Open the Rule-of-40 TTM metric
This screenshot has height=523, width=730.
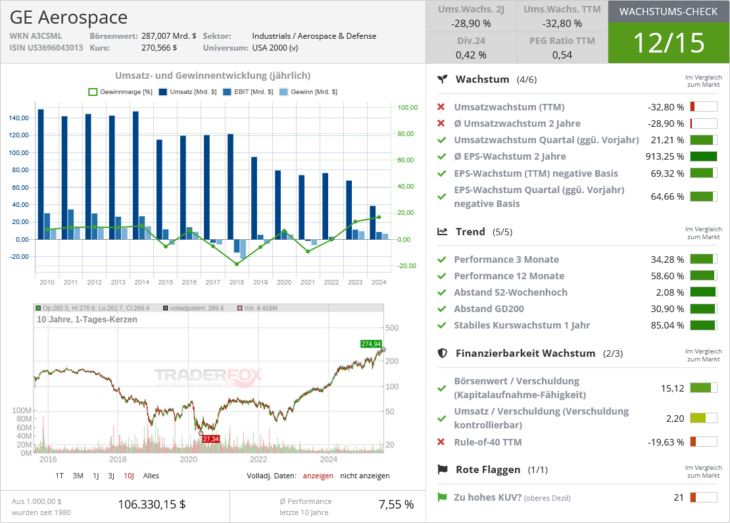pos(488,442)
